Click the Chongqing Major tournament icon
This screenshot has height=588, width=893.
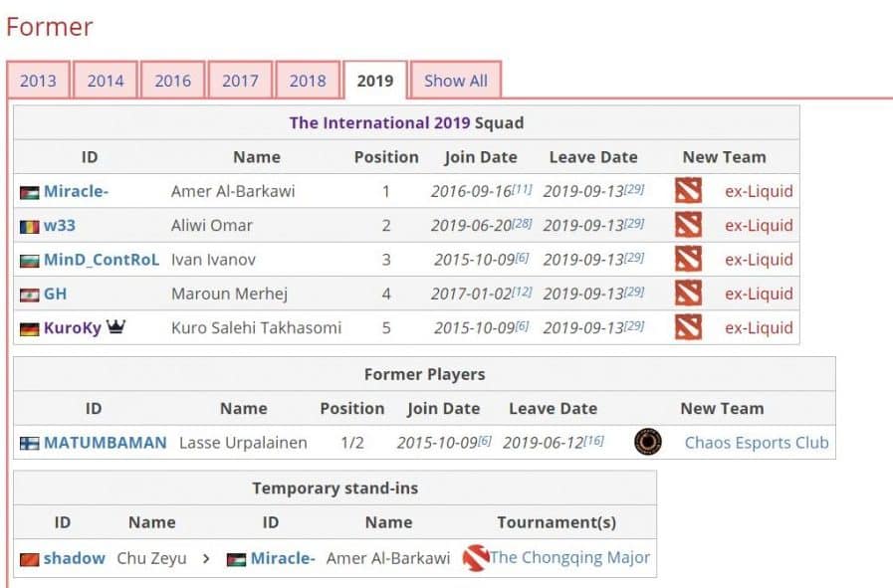(x=476, y=558)
